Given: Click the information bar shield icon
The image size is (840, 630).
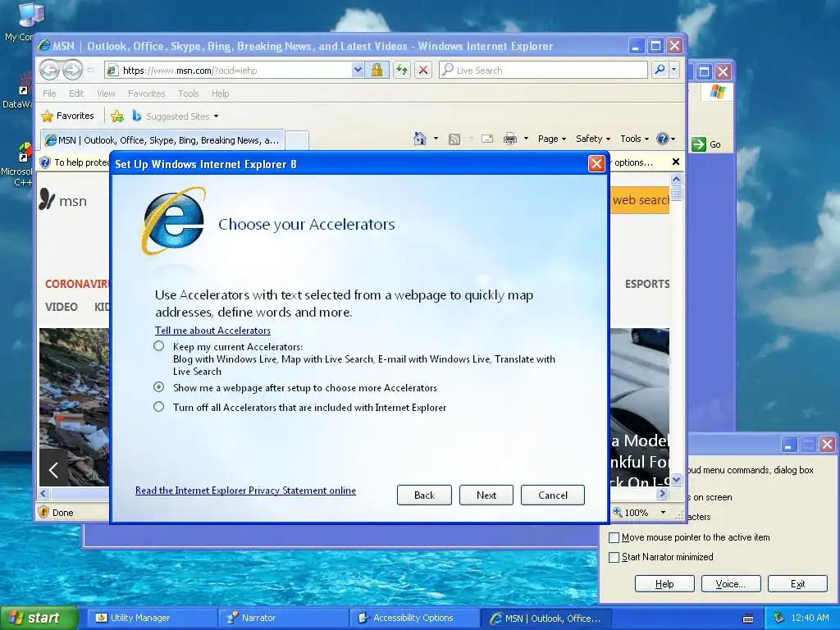Looking at the screenshot, I should [x=46, y=162].
